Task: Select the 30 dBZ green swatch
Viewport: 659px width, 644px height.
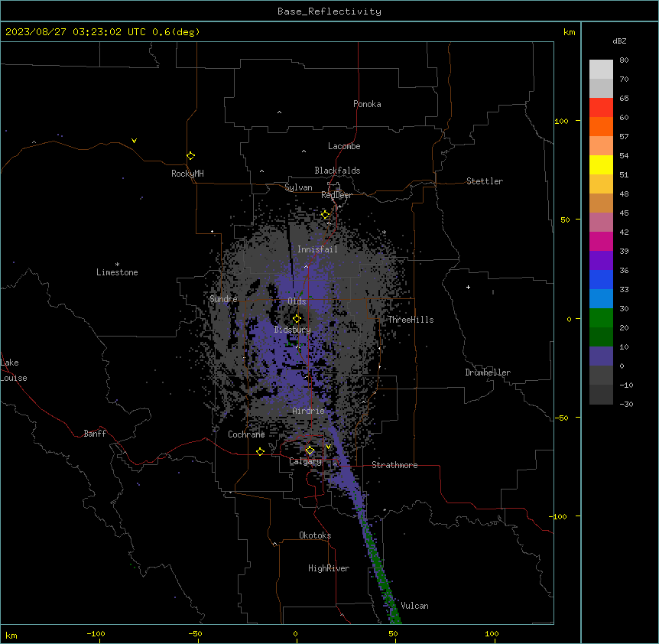Action: (601, 318)
